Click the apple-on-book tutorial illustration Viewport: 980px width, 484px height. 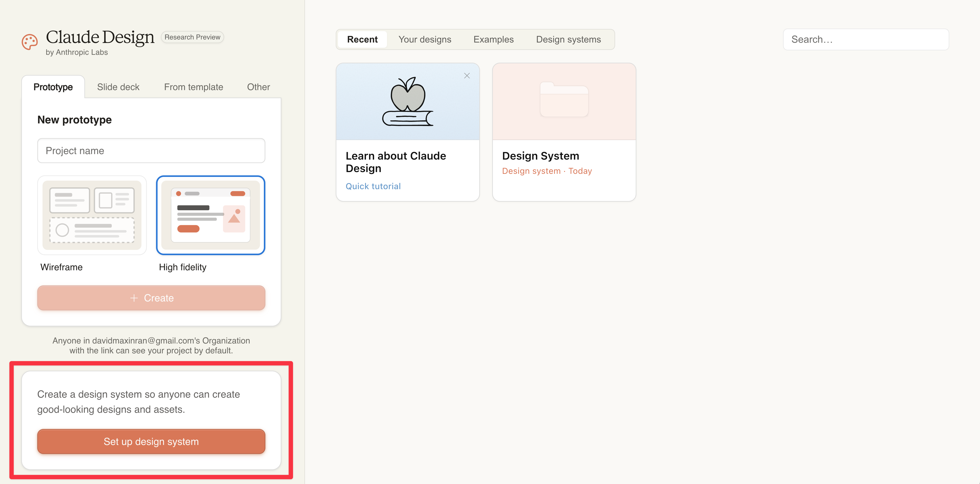coord(407,101)
